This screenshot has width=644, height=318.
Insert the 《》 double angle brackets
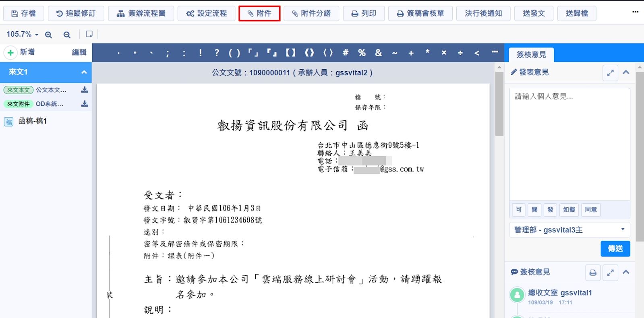(x=309, y=53)
